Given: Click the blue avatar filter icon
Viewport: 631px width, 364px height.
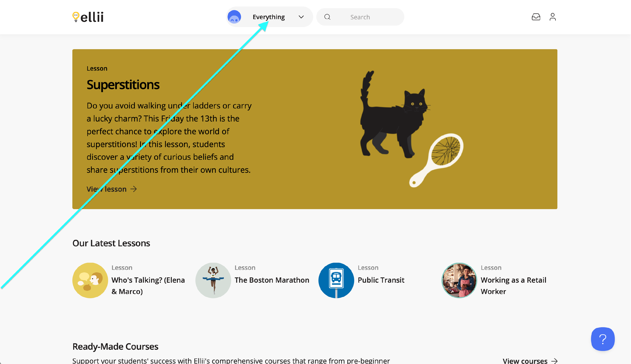Looking at the screenshot, I should click(x=234, y=17).
